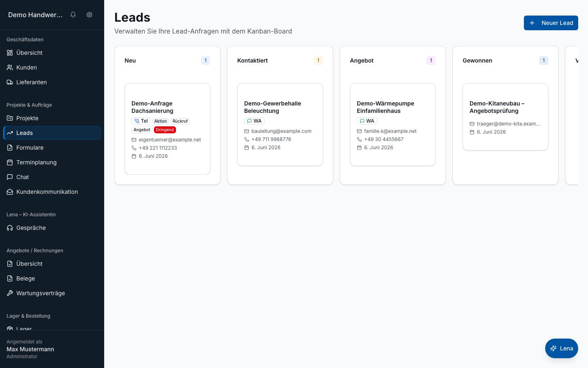Navigate to Kundenkommunikation
Screen dimensions: 588x368
tap(52, 192)
